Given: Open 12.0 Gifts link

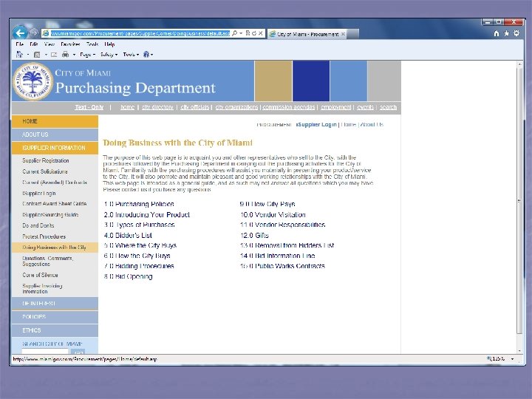Looking at the screenshot, I should tap(254, 235).
